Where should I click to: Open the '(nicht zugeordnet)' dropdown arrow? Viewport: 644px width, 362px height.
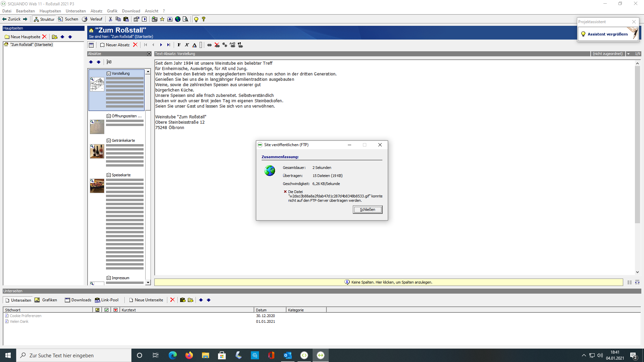(628, 54)
